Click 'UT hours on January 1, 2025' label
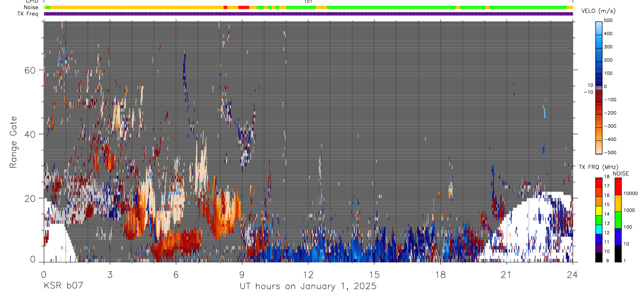 (x=308, y=287)
